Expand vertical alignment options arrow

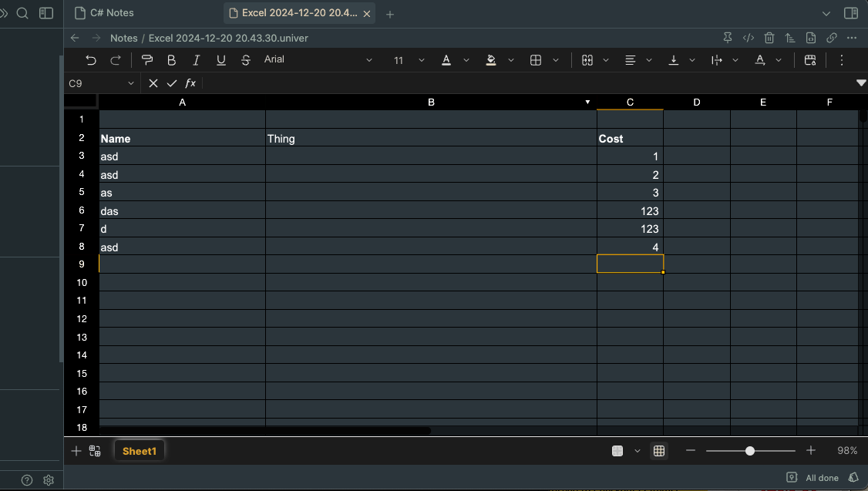click(x=692, y=60)
